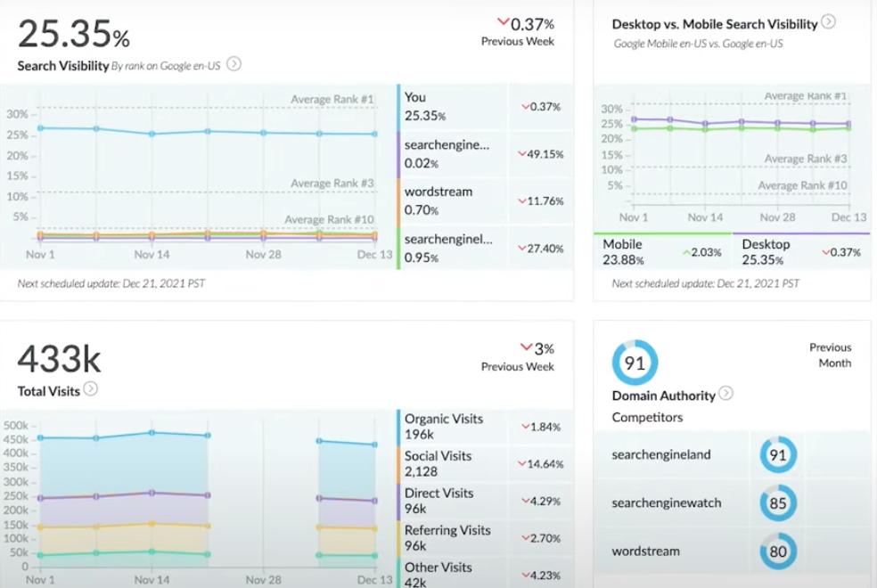This screenshot has height=588, width=877.
Task: Select the Desktop 25.35% tab
Action: pos(801,251)
